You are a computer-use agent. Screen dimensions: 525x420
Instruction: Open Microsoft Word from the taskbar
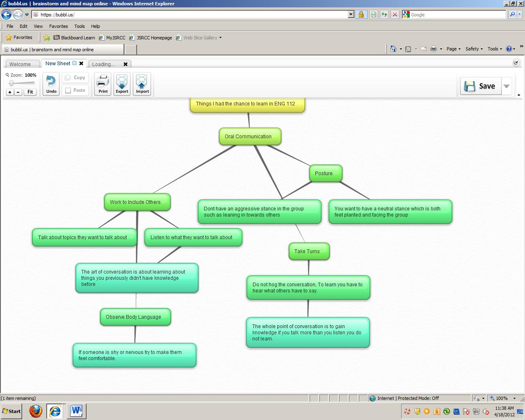click(76, 411)
